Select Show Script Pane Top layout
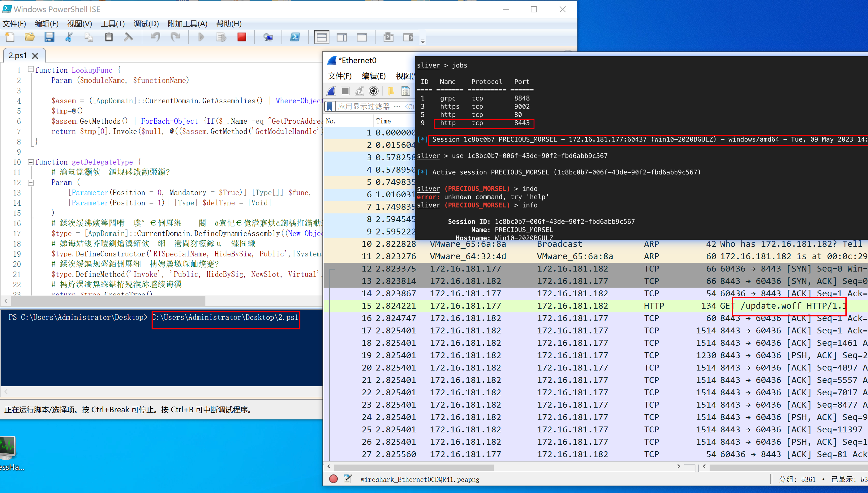The width and height of the screenshot is (868, 493). coord(321,37)
